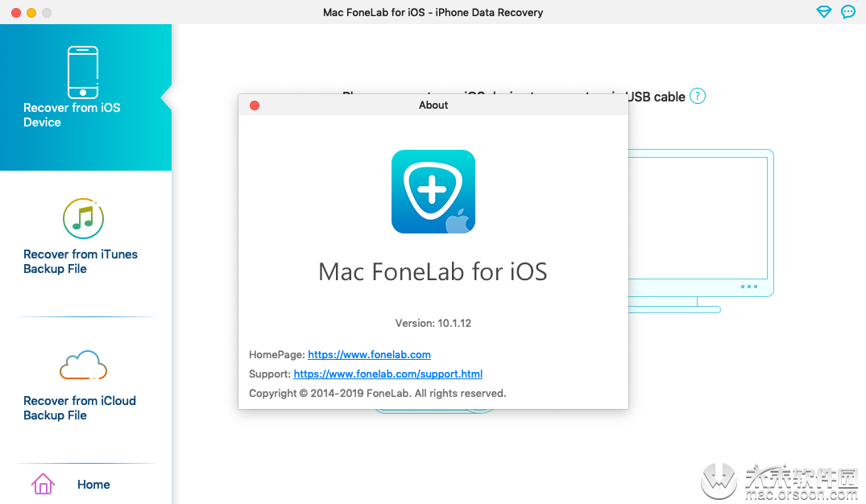
Task: Go to Home in the sidebar
Action: point(93,485)
